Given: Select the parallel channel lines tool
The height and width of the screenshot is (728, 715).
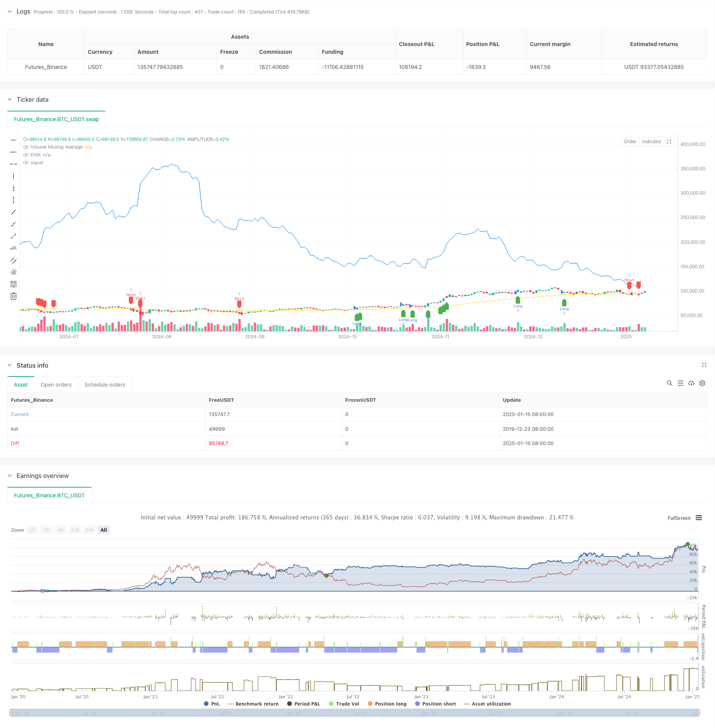Looking at the screenshot, I should coord(14,260).
